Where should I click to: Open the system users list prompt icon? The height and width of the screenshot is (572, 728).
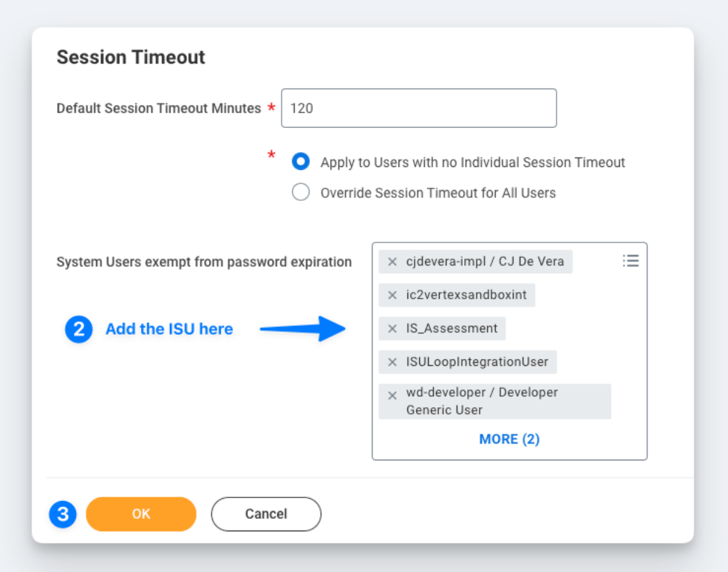[630, 261]
